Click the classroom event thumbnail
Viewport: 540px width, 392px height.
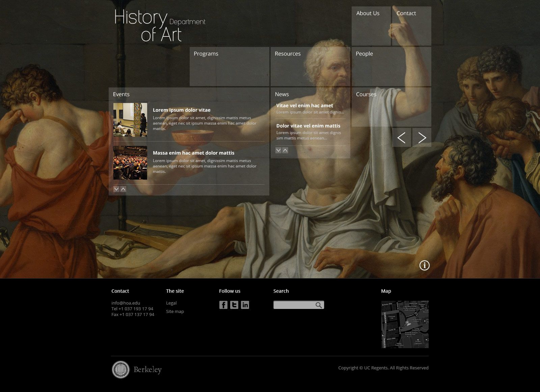130,120
